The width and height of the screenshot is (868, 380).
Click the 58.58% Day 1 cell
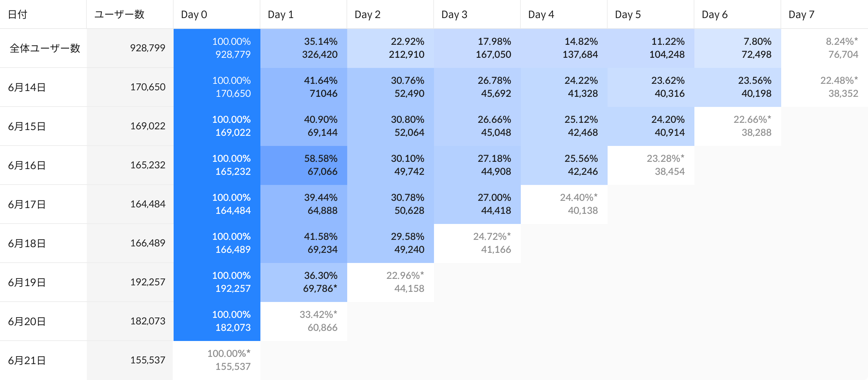(x=304, y=165)
